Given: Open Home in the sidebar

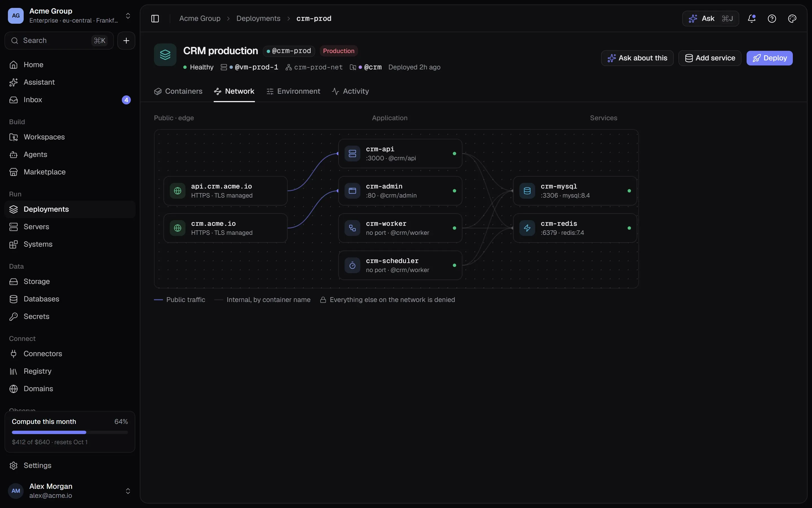Looking at the screenshot, I should [70, 65].
